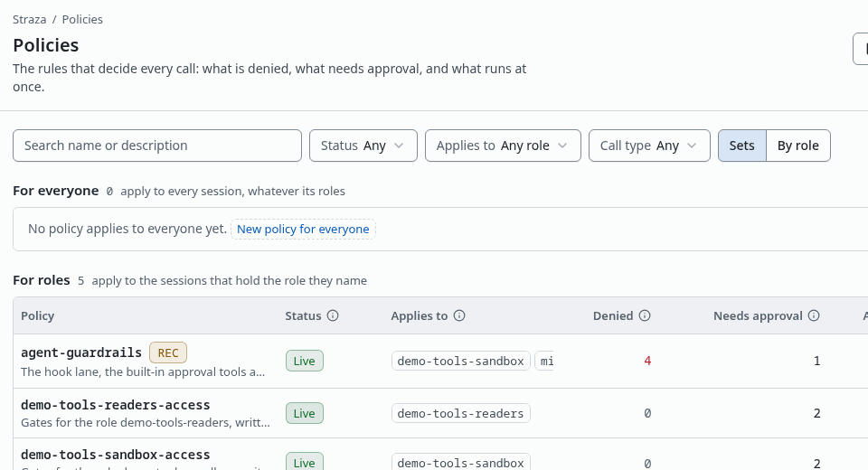Click the truncated mi role chip
This screenshot has height=470, width=868.
[x=544, y=361]
